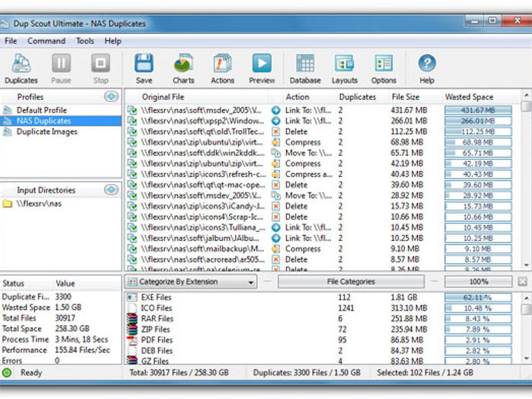This screenshot has width=532, height=399.
Task: Toggle the file check icon of the 431.67 MB row
Action: click(x=132, y=110)
